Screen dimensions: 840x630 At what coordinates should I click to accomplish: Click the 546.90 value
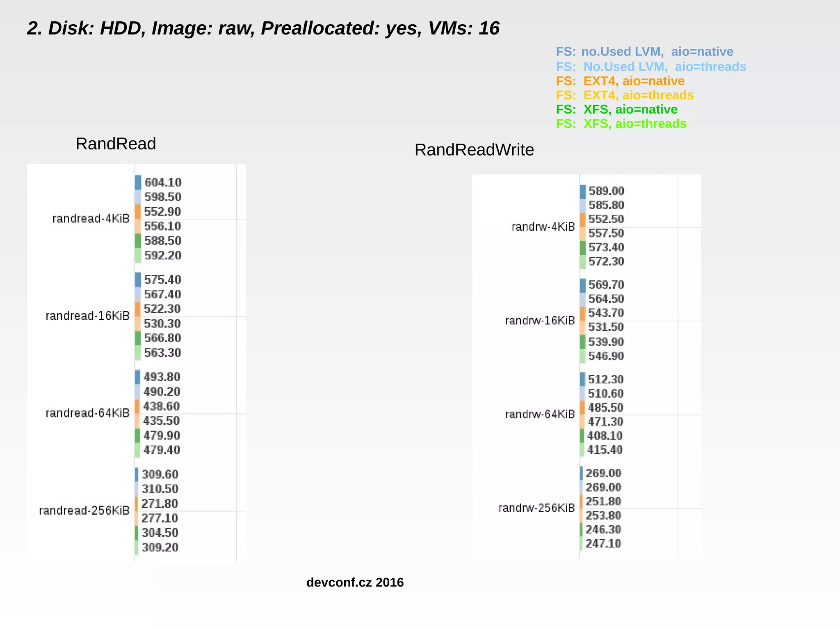606,356
